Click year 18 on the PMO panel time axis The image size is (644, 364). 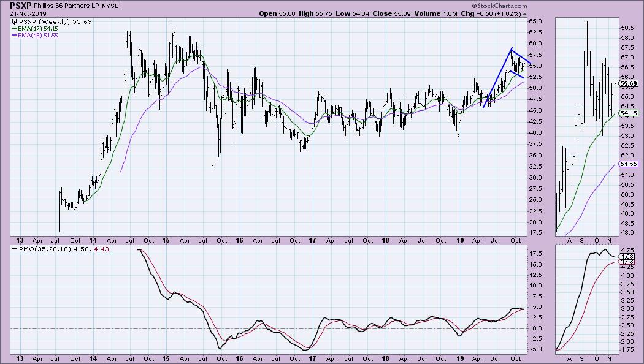tap(385, 358)
